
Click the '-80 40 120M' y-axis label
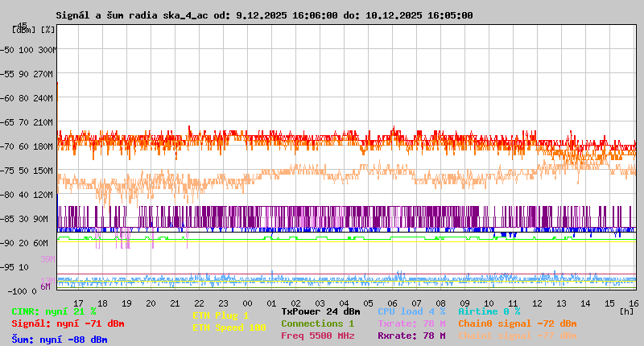coord(27,195)
